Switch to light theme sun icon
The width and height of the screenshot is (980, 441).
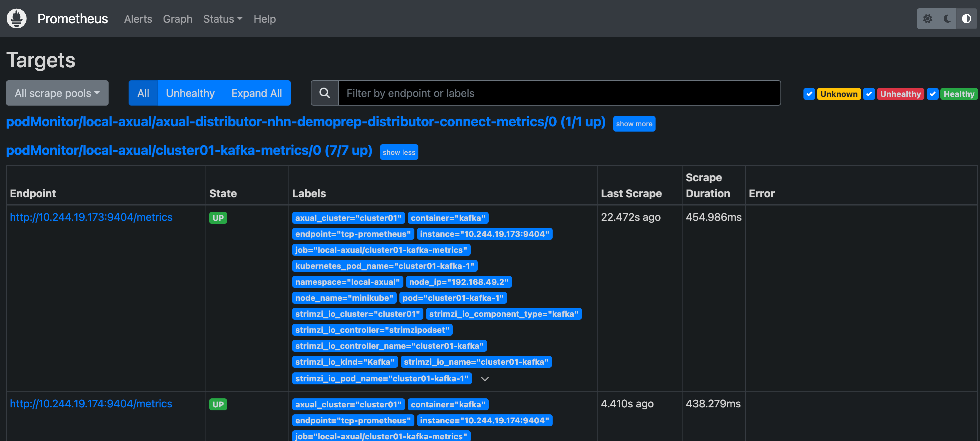927,19
